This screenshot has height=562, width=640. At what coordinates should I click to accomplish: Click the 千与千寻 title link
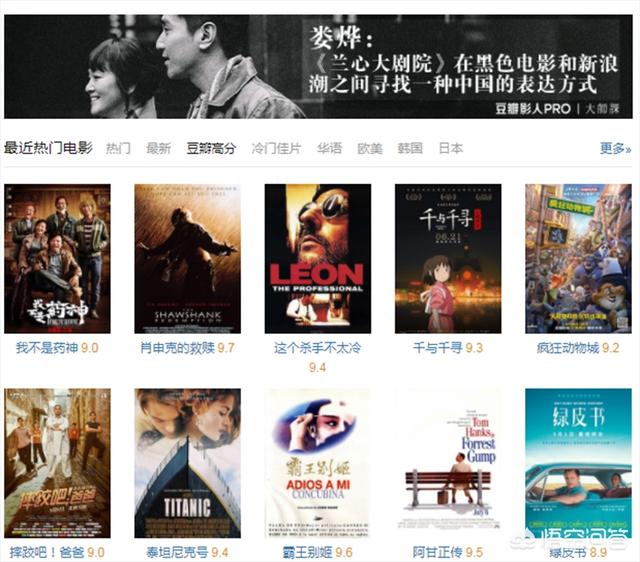point(438,348)
